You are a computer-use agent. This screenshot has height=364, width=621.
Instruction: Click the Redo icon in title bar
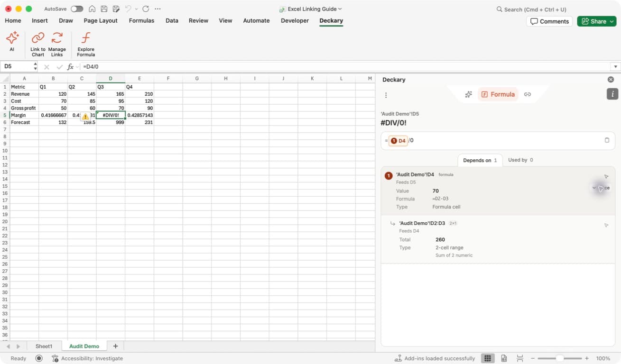[x=146, y=9]
